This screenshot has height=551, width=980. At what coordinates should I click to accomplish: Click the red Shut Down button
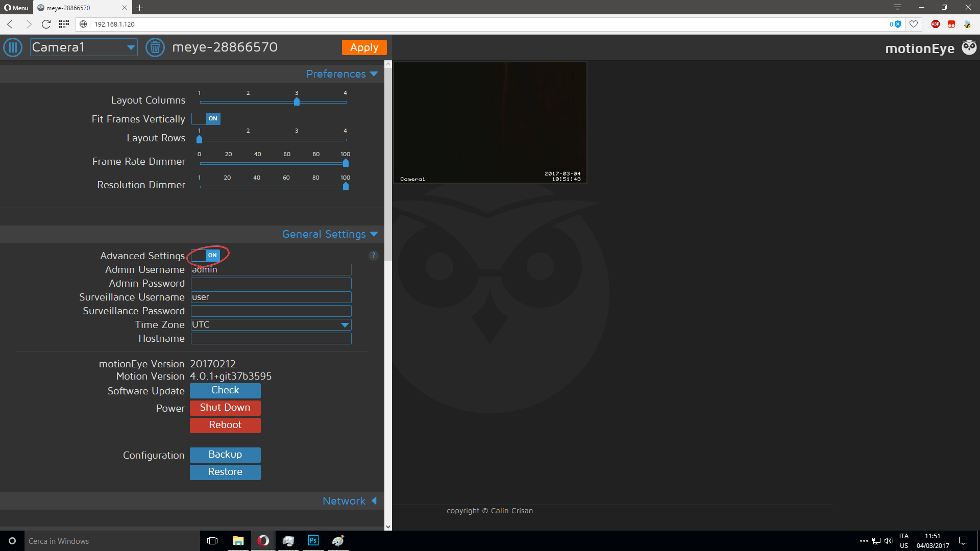pyautogui.click(x=225, y=408)
